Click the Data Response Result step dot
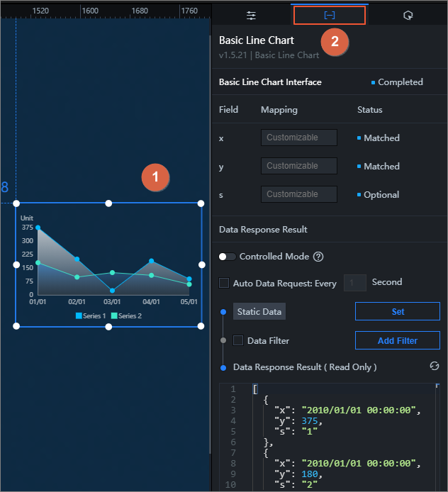The width and height of the screenshot is (448, 492). [223, 368]
